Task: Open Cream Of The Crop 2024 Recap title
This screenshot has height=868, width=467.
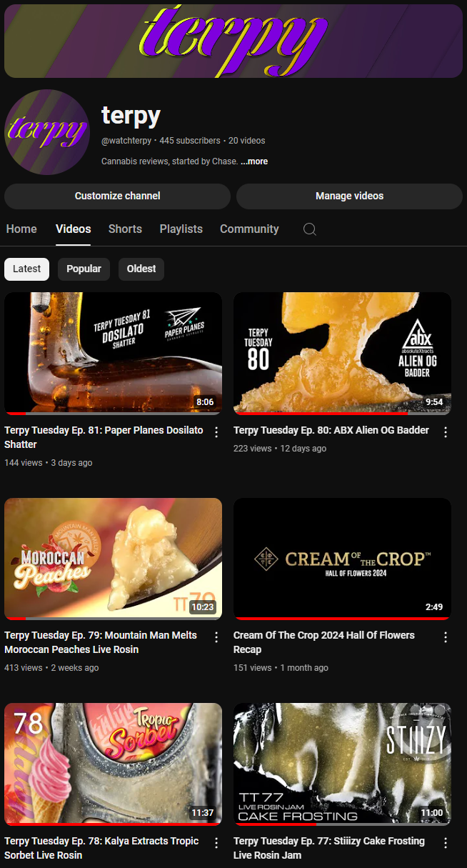Action: 324,642
